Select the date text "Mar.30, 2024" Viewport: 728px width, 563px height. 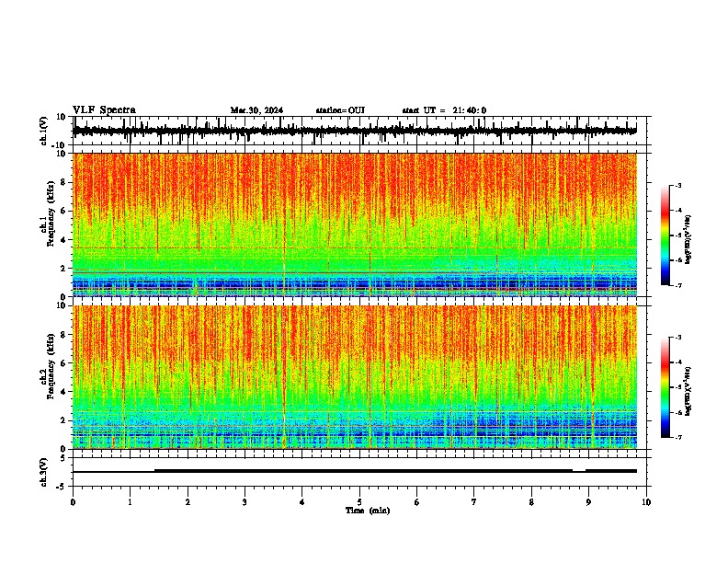[256, 110]
